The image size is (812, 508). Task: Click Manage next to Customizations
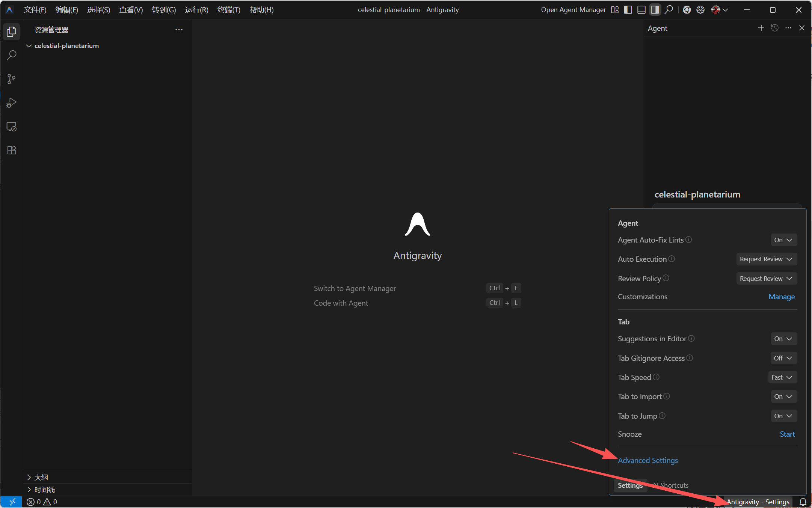click(781, 297)
